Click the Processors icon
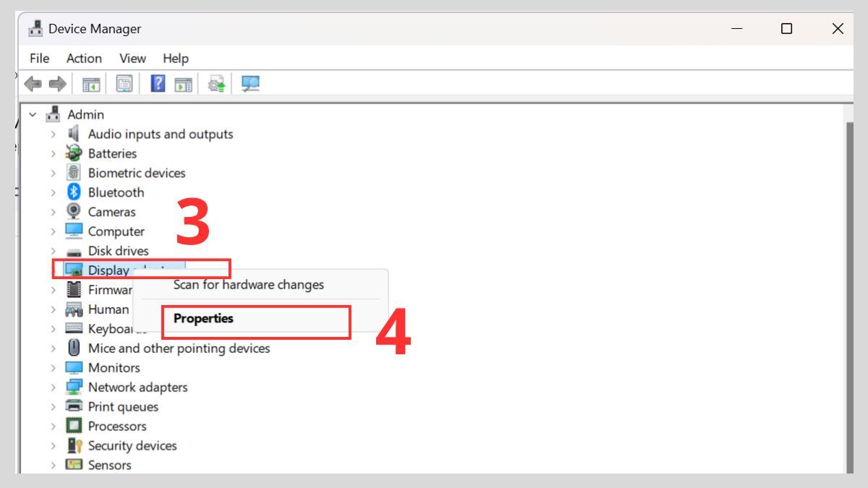This screenshot has width=868, height=488. click(x=74, y=427)
